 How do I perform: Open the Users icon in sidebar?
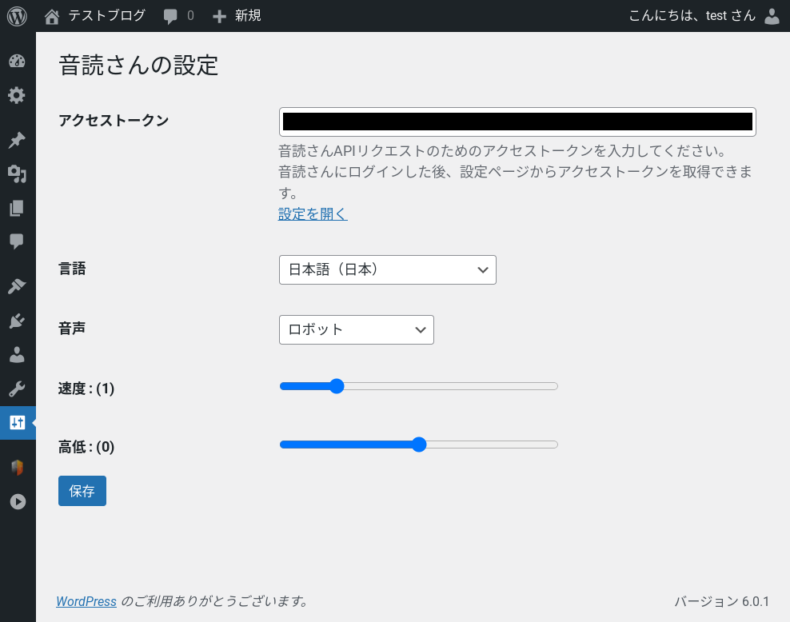pyautogui.click(x=17, y=355)
